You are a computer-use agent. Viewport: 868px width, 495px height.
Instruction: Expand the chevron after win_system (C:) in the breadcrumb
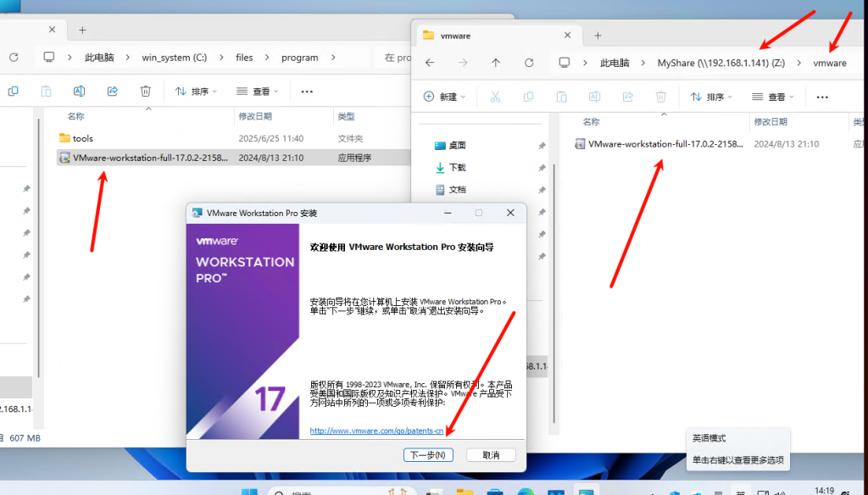[x=221, y=58]
